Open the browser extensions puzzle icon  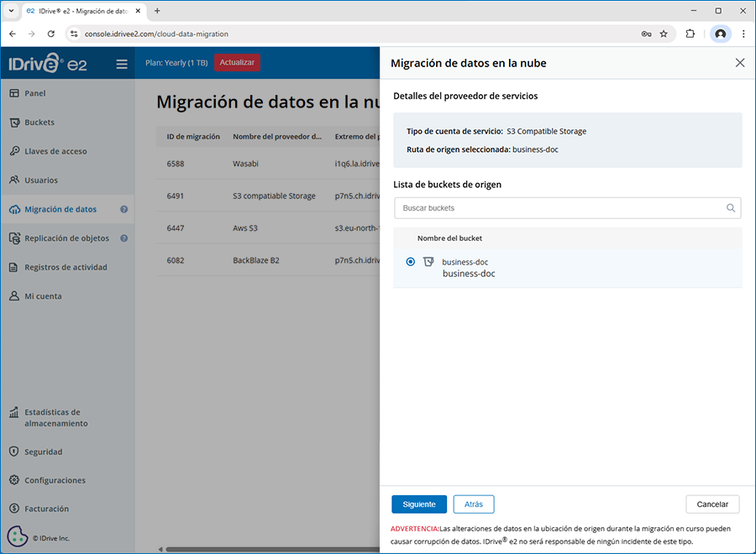pos(690,34)
